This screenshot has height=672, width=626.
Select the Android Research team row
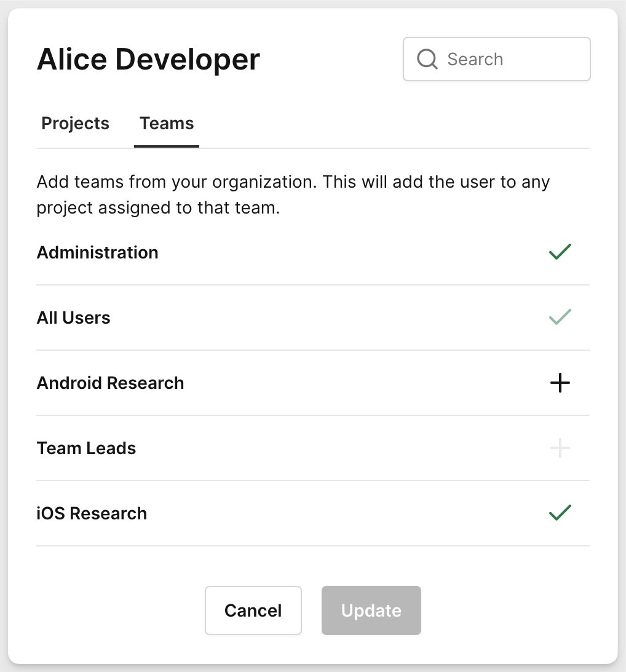[x=110, y=383]
